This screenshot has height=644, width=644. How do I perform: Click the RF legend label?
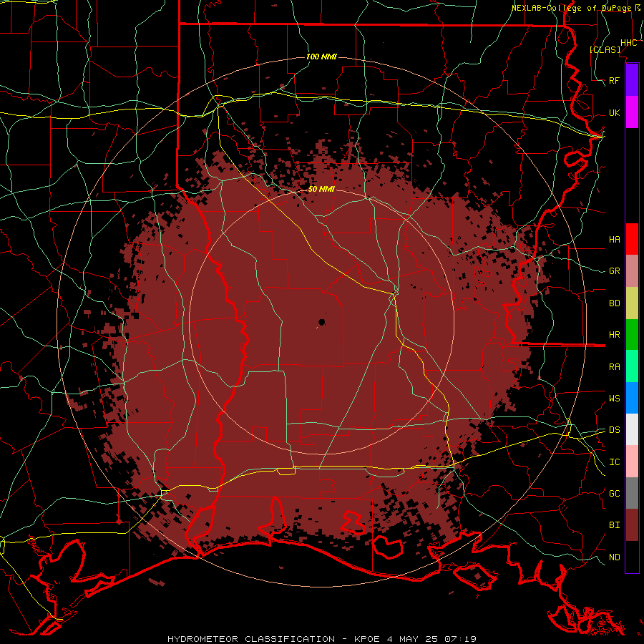click(615, 80)
